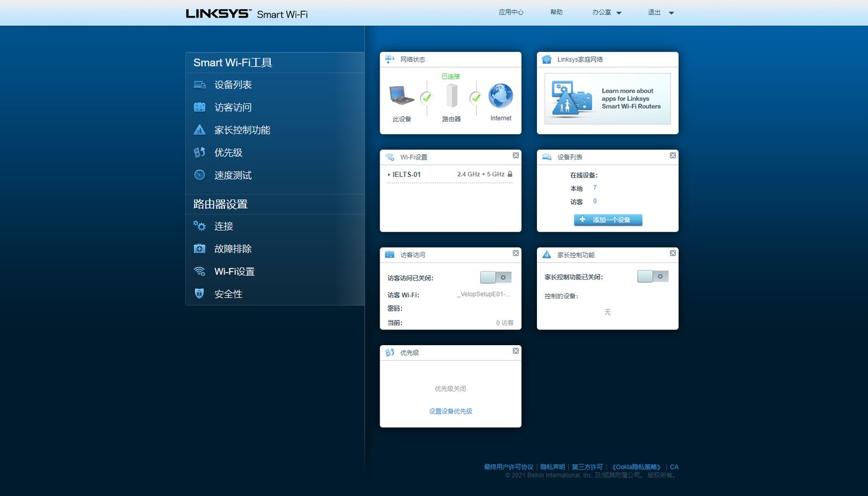Screen dimensions: 868x496
Task: Click the _VelopSetupE01 guest Wi-Fi name
Action: (484, 294)
